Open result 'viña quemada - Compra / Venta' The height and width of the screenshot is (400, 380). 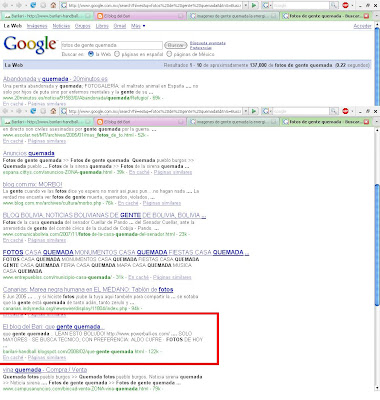pyautogui.click(x=45, y=370)
